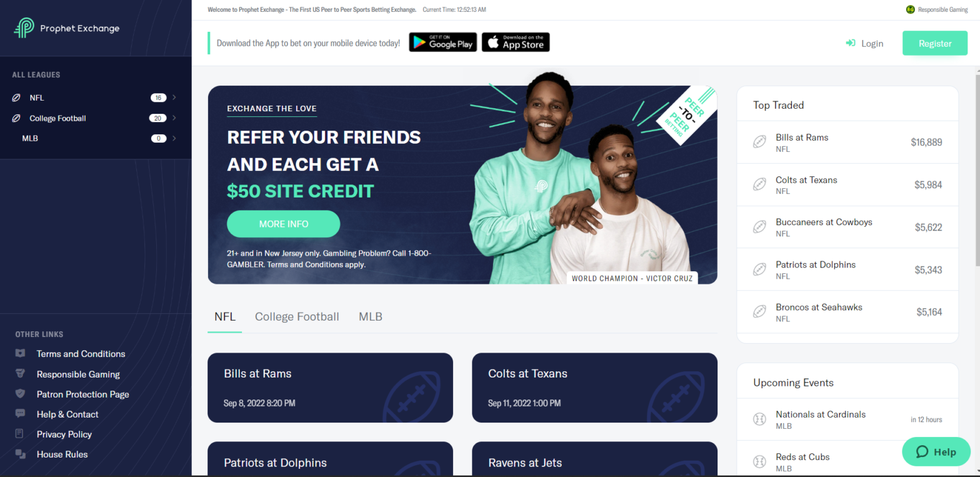Click the Help & Contact chat icon

(x=20, y=414)
